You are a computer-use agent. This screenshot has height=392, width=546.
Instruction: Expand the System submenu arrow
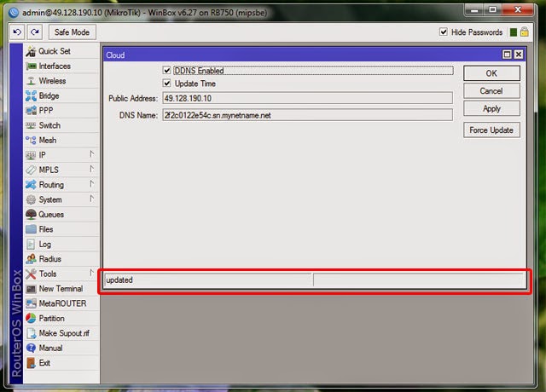click(91, 199)
